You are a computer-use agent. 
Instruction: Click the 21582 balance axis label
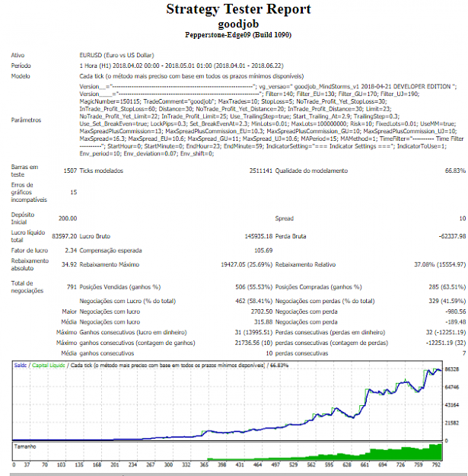451,423
